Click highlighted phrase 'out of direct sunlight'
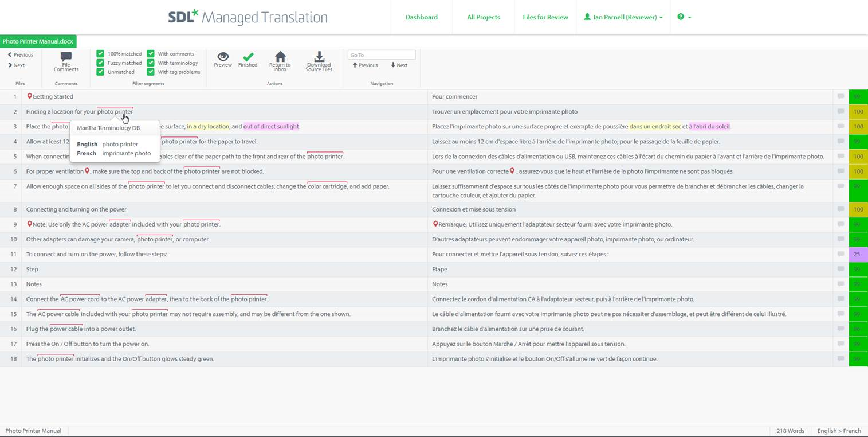868x437 pixels. [x=271, y=127]
